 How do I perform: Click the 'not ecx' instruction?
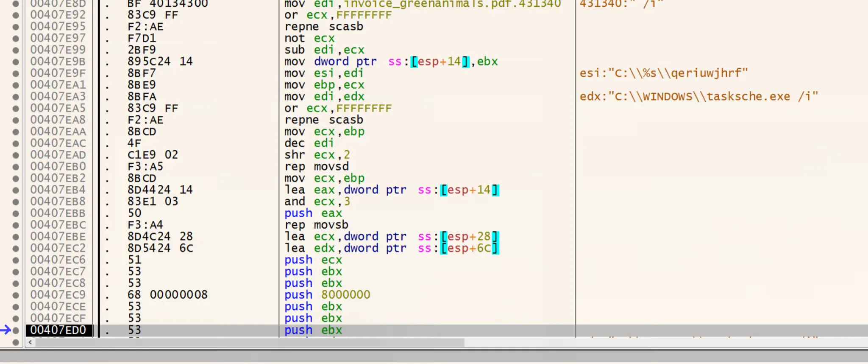[309, 38]
